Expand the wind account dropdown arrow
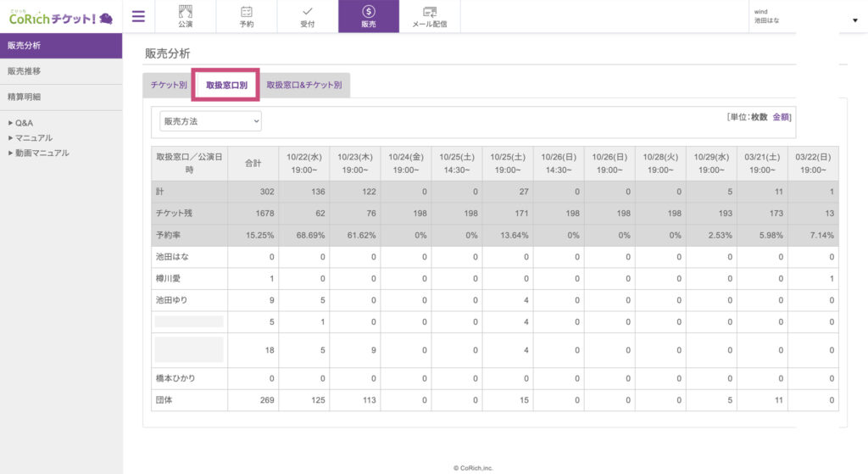The height and width of the screenshot is (474, 868). click(854, 20)
